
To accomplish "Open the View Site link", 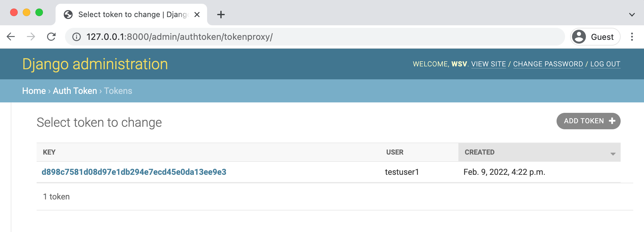I will click(488, 64).
